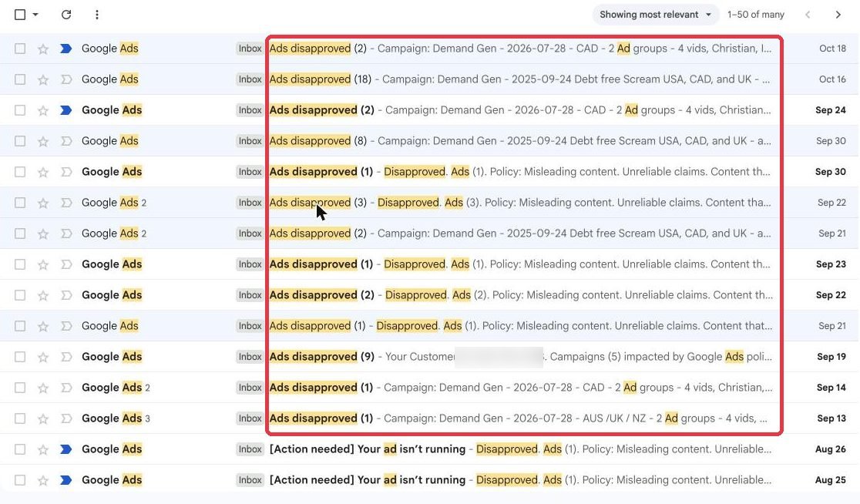Mark Sep 13 email as important

click(66, 418)
